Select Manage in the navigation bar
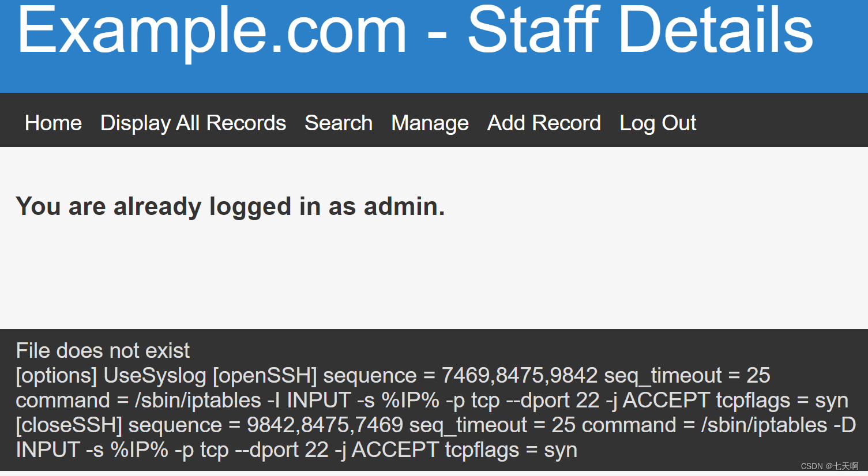The image size is (868, 476). (430, 123)
